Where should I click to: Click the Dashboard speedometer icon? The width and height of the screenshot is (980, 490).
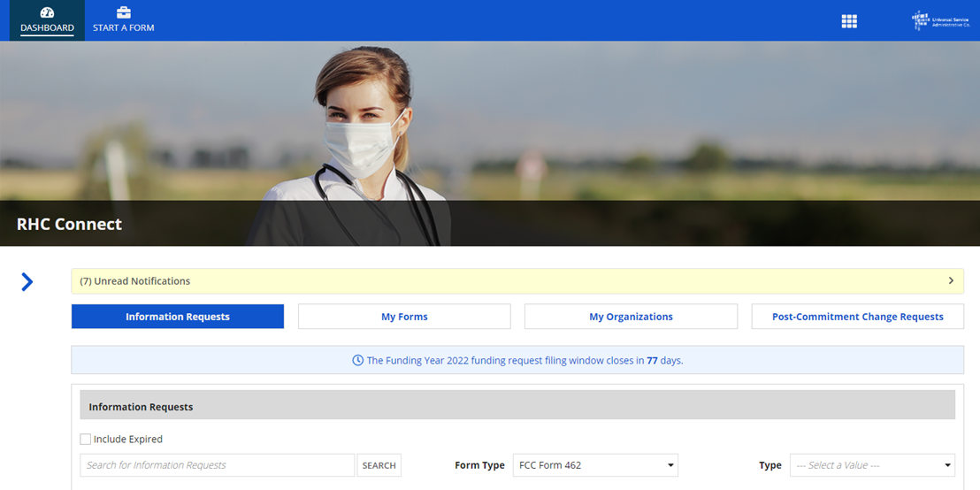click(x=47, y=12)
